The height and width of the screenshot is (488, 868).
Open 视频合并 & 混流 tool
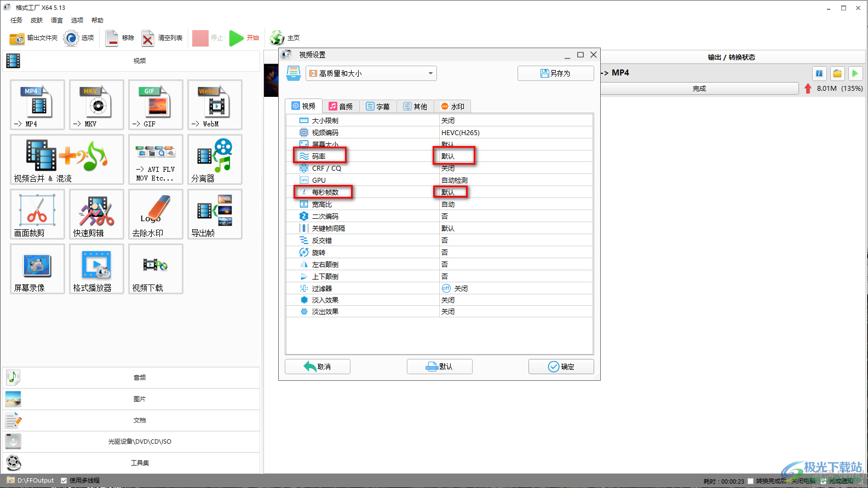[x=67, y=159]
